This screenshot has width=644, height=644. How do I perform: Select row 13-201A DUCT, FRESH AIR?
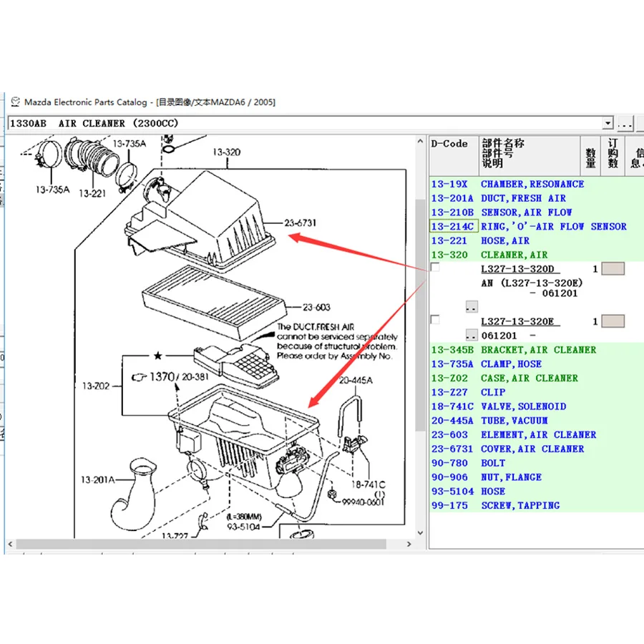tap(537, 198)
